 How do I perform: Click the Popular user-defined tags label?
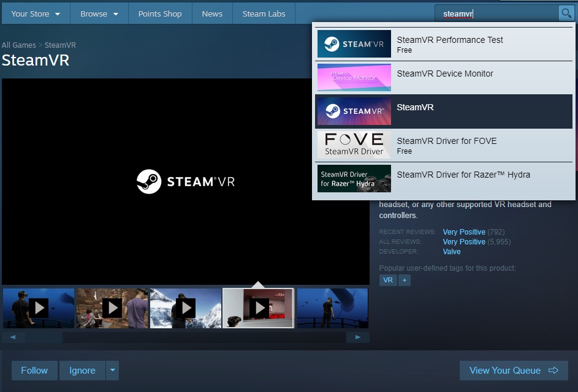tap(447, 268)
